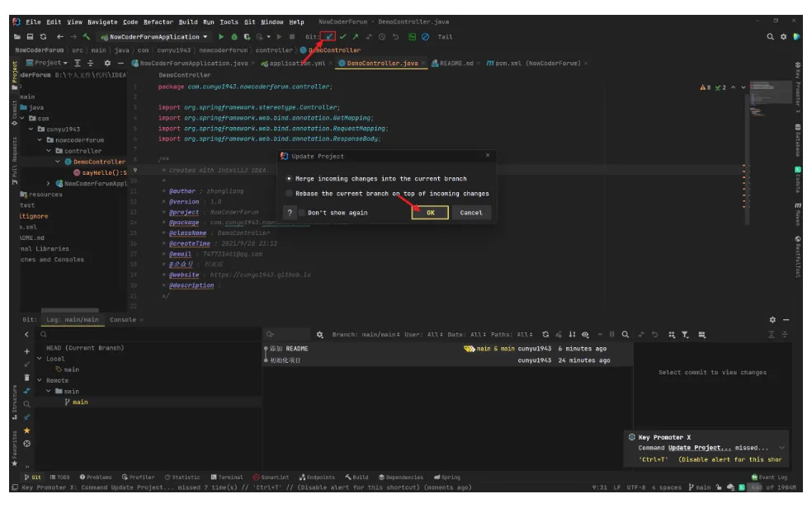
Task: Click the Git Rollback icon
Action: (x=395, y=37)
